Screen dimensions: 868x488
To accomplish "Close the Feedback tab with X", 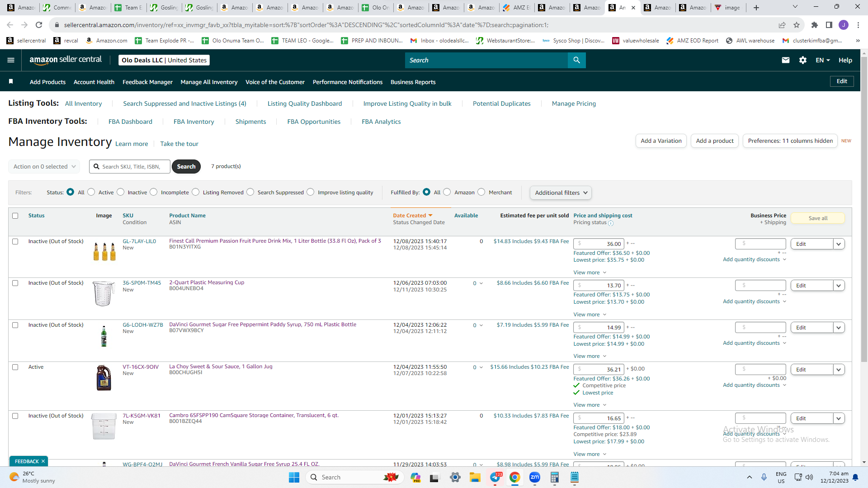I will 43,461.
